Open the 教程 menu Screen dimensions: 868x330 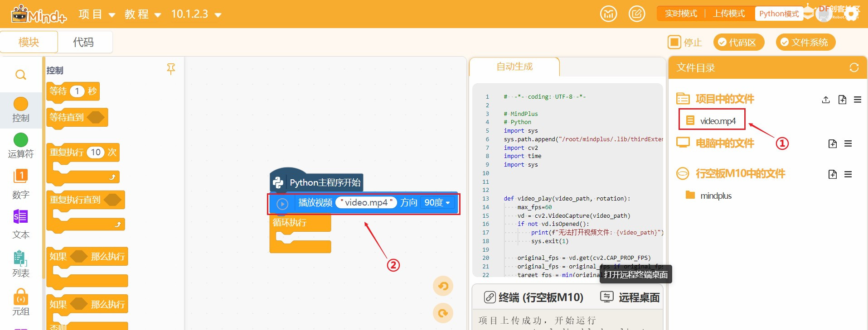pyautogui.click(x=143, y=14)
